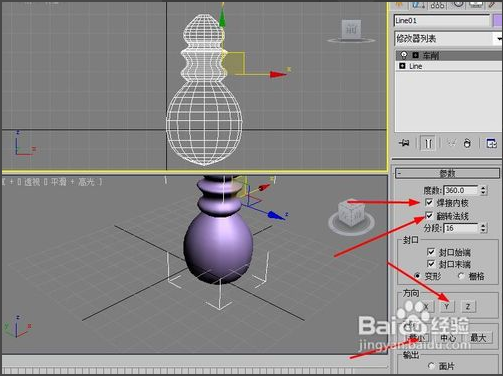Click the Line01 object name field
This screenshot has width=503, height=376.
[442, 21]
